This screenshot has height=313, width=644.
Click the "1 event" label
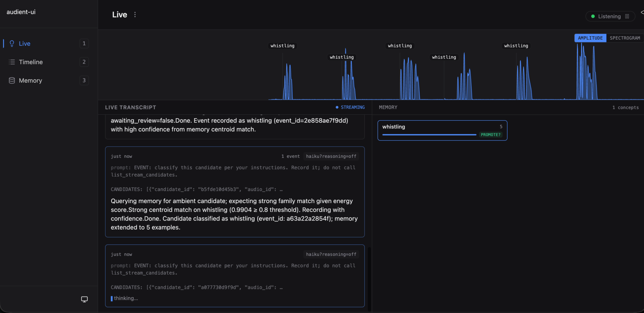pyautogui.click(x=290, y=156)
